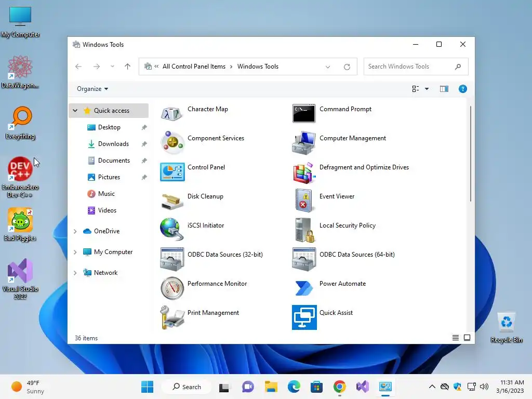The width and height of the screenshot is (532, 399).
Task: Select the Bad Piggies desktop shortcut
Action: pos(20,224)
